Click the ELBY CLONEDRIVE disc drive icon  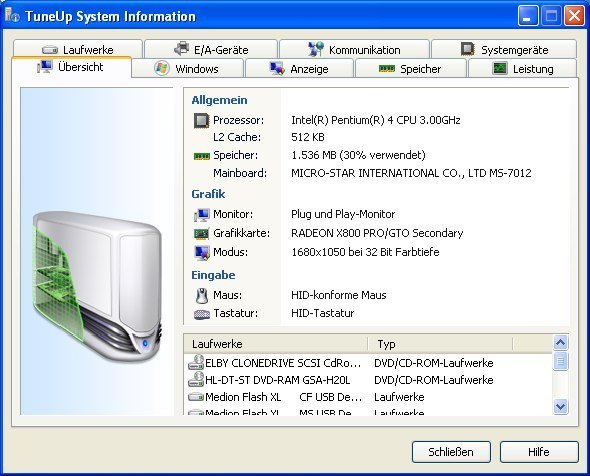click(x=196, y=362)
